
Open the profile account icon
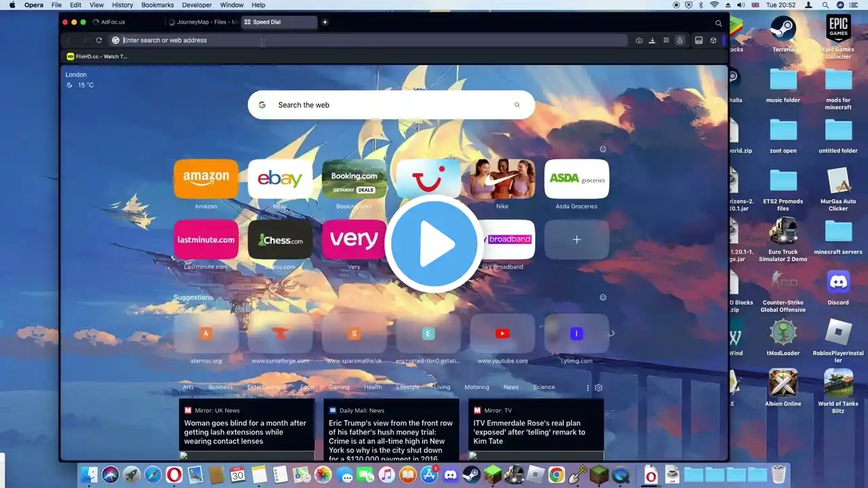point(679,41)
